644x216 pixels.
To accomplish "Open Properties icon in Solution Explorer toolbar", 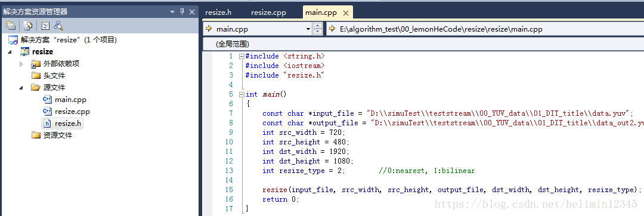I will click(x=11, y=26).
